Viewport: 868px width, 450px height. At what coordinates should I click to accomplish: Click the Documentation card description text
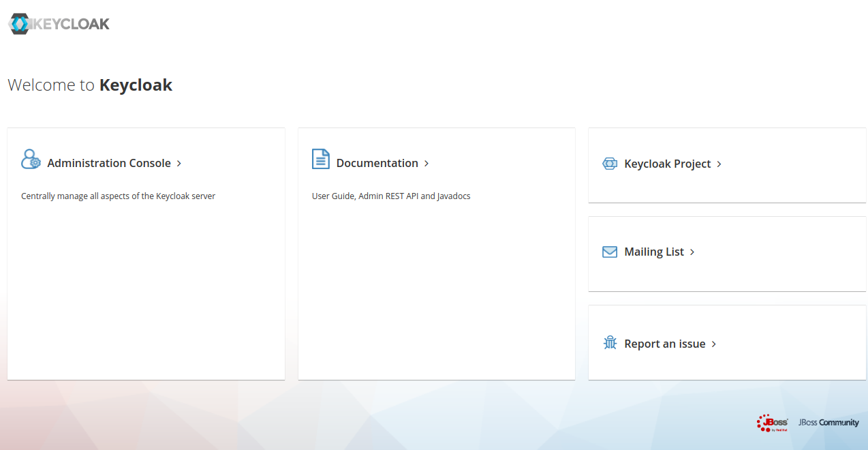(x=390, y=196)
